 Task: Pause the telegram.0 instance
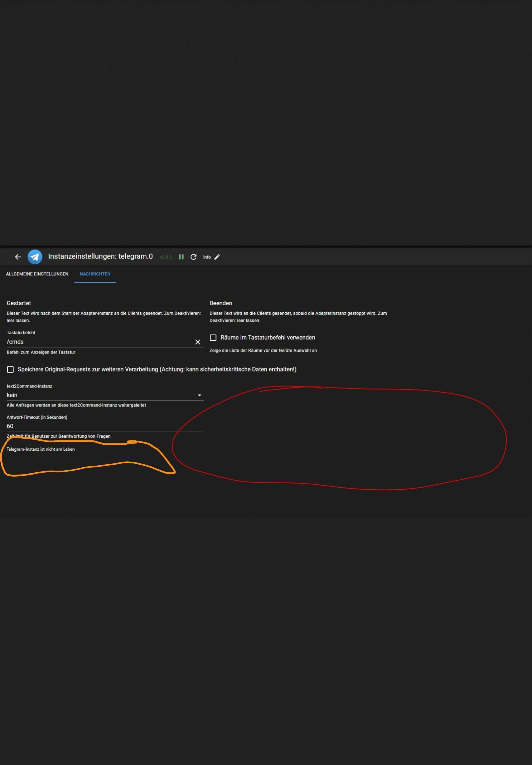(181, 257)
